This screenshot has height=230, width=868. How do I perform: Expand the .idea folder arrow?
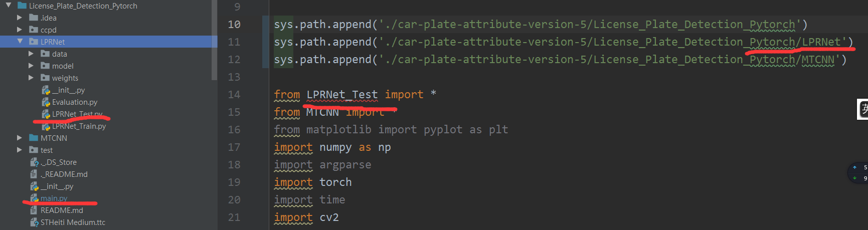coord(20,18)
